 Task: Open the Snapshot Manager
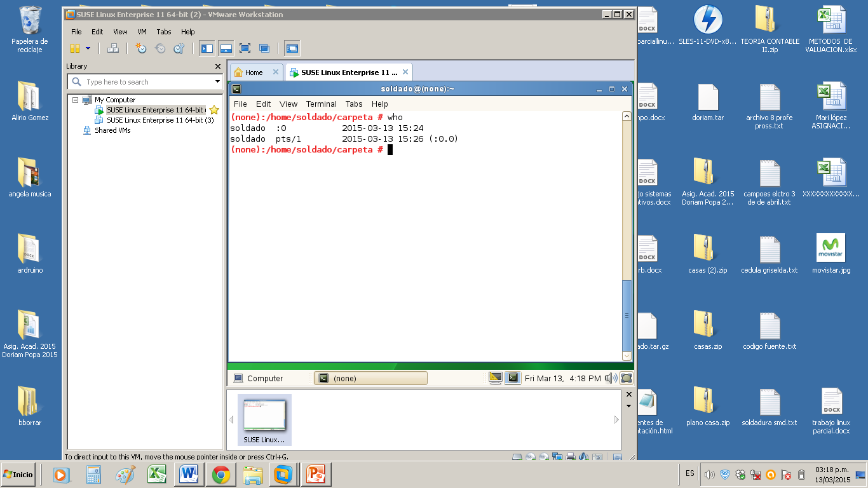click(180, 48)
